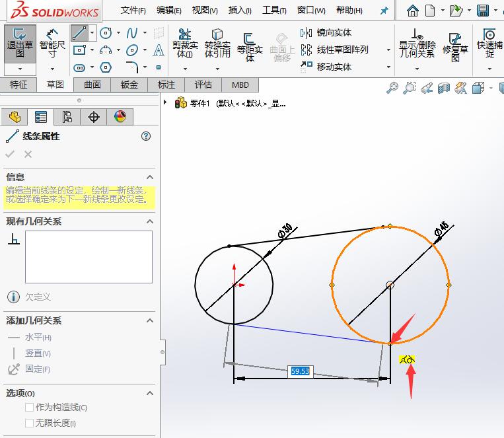This screenshot has height=438, width=504.
Task: Collapse the 现有几何关系 section
Action: pyautogui.click(x=150, y=221)
